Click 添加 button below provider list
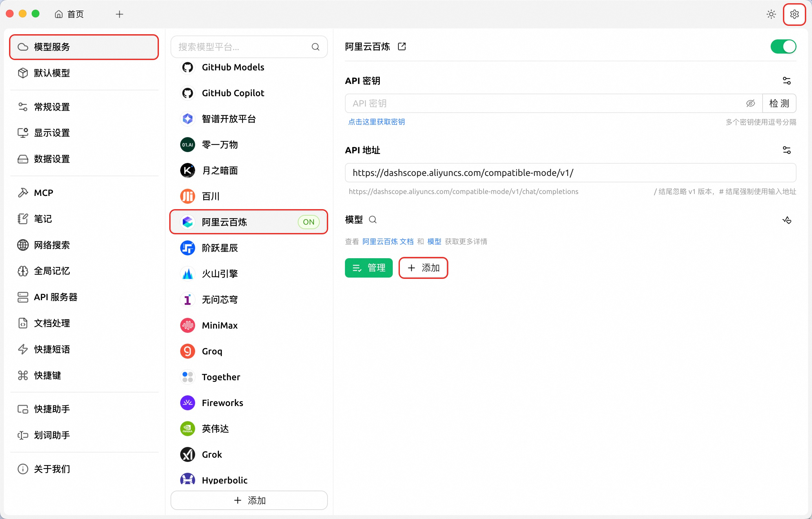812x519 pixels. (x=249, y=501)
